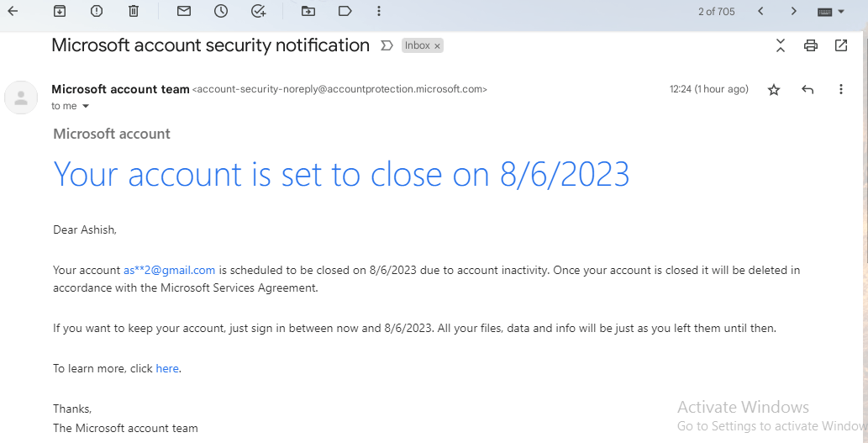Open toolbar more options menu

(x=379, y=11)
